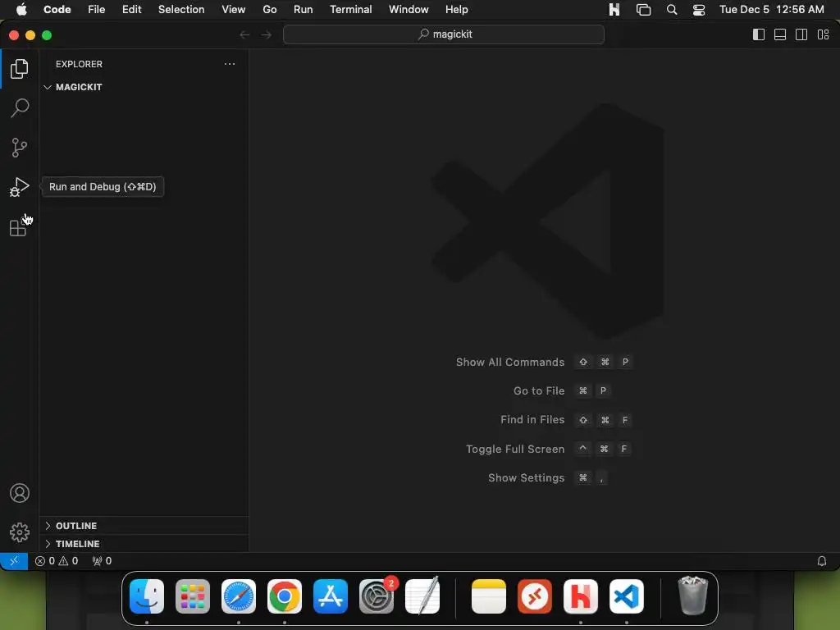Open the notifications bell in status bar
This screenshot has height=630, width=840.
pos(822,561)
